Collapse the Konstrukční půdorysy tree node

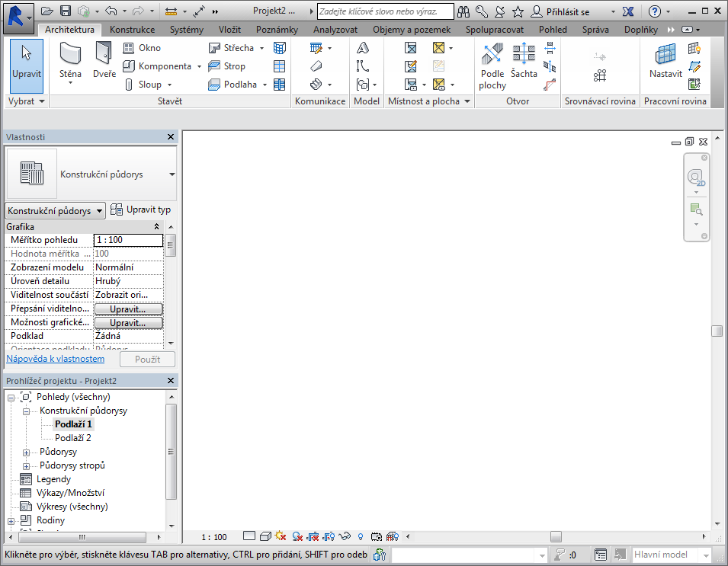pos(26,411)
